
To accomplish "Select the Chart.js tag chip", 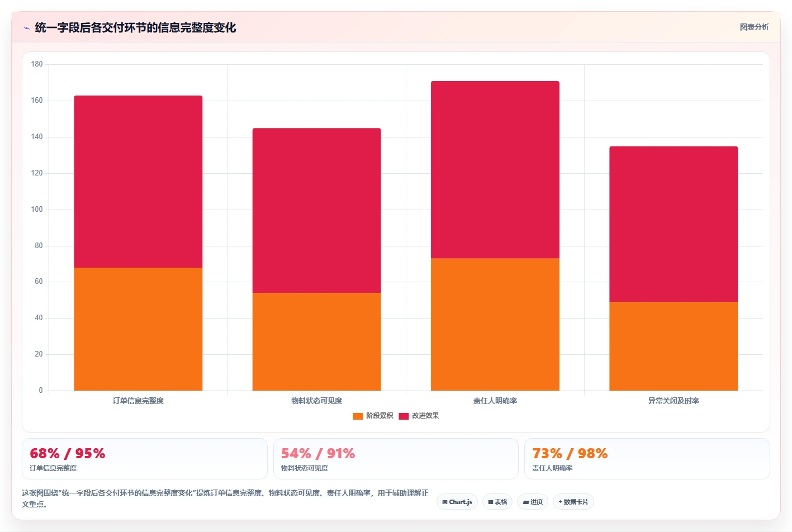I will [x=457, y=502].
